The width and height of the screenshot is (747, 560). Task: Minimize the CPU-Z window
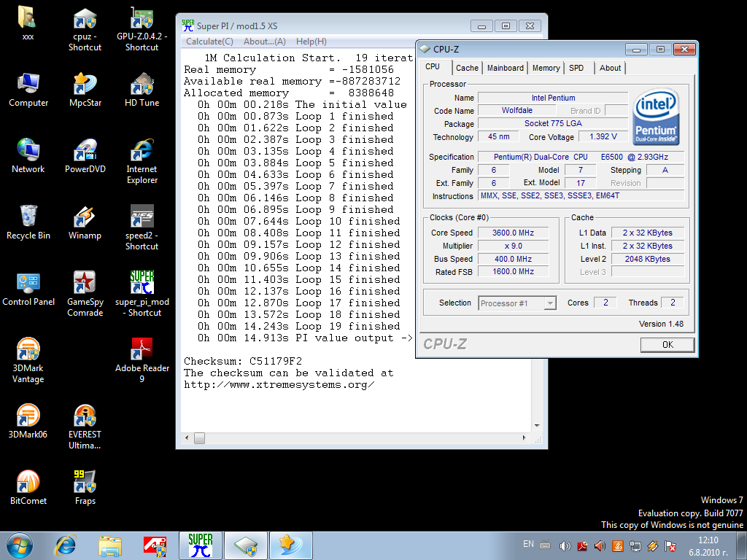636,49
